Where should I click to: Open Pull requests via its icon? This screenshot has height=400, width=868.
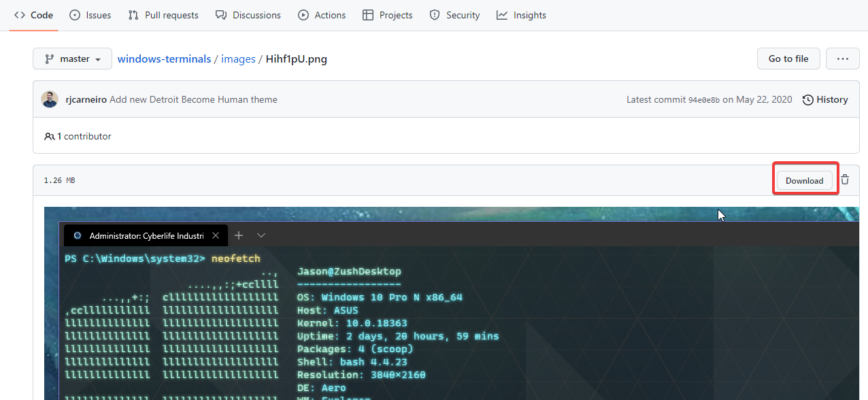[x=135, y=14]
